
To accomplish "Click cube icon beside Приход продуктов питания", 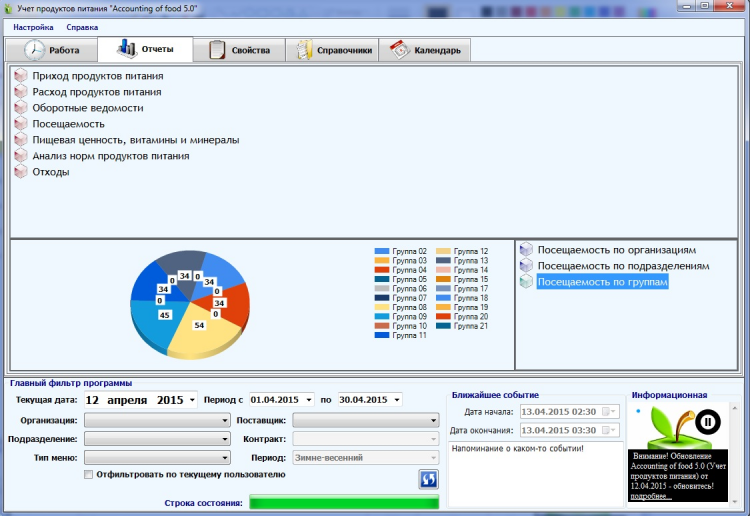I will pos(21,76).
